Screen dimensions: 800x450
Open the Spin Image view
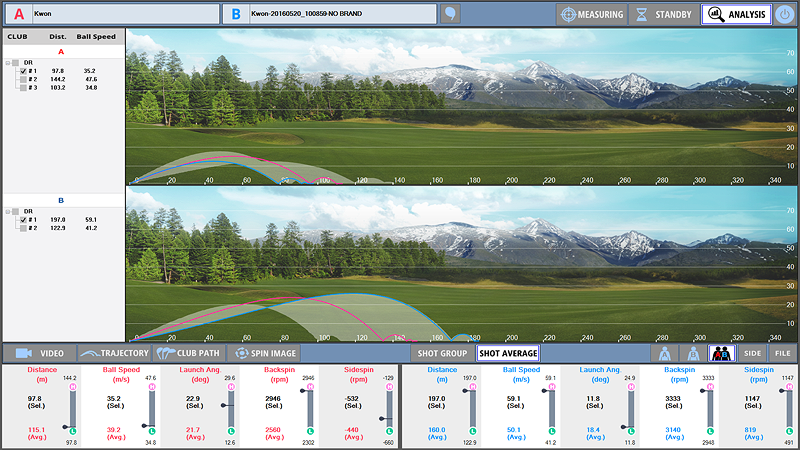(264, 353)
